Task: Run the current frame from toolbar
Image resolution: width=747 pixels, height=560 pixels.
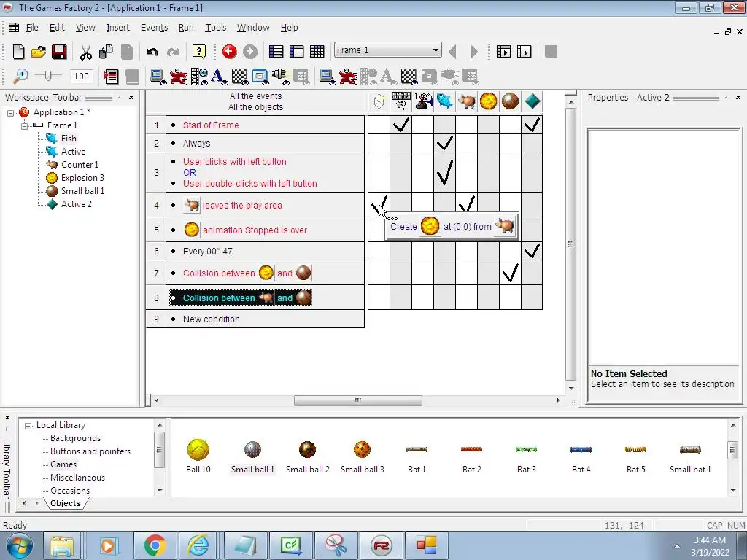Action: pos(524,52)
